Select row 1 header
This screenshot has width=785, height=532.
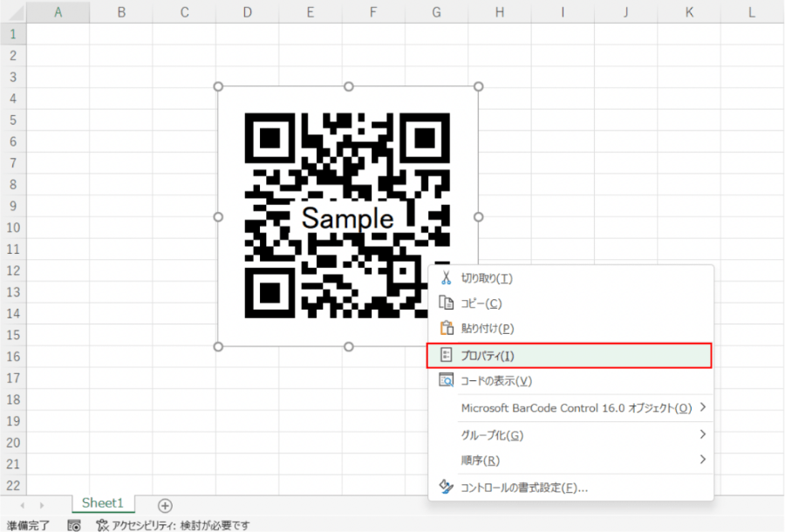(13, 34)
